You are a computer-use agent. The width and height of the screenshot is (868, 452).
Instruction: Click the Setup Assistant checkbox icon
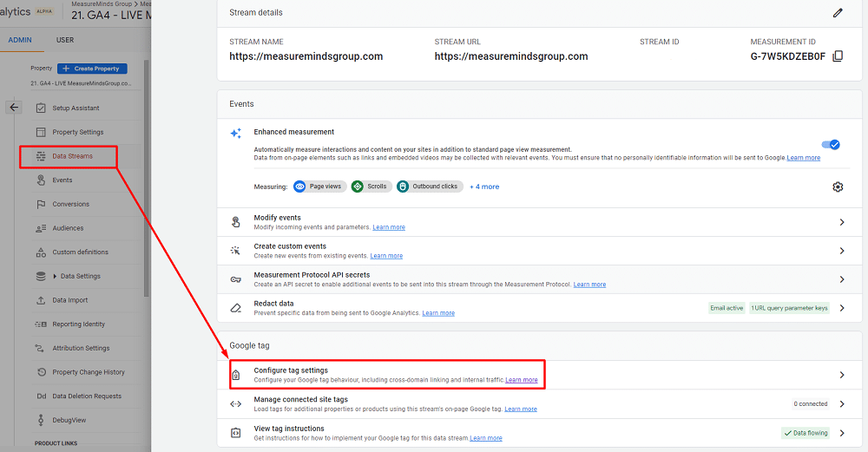pos(41,108)
